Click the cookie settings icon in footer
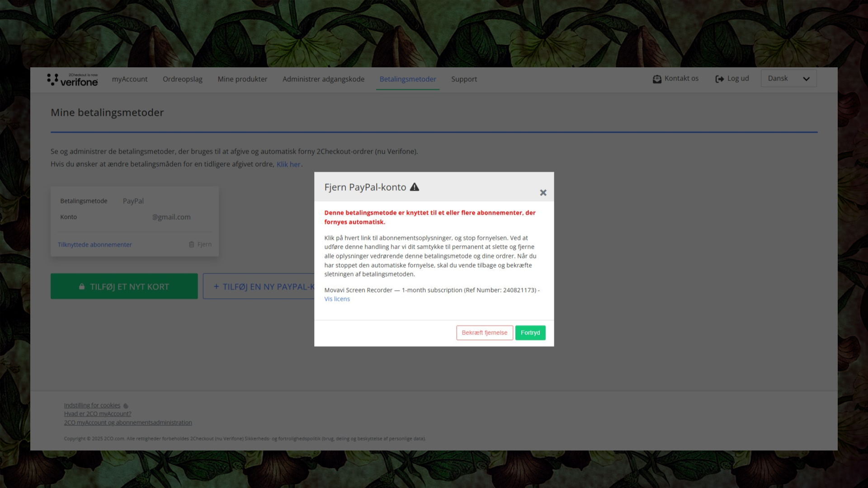The image size is (868, 488). click(126, 406)
